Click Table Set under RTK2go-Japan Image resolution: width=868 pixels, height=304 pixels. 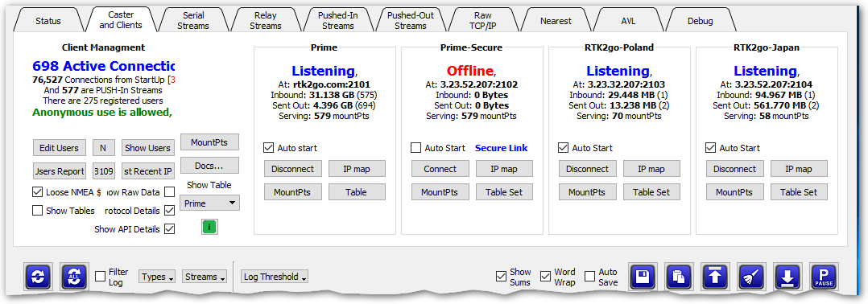[798, 192]
